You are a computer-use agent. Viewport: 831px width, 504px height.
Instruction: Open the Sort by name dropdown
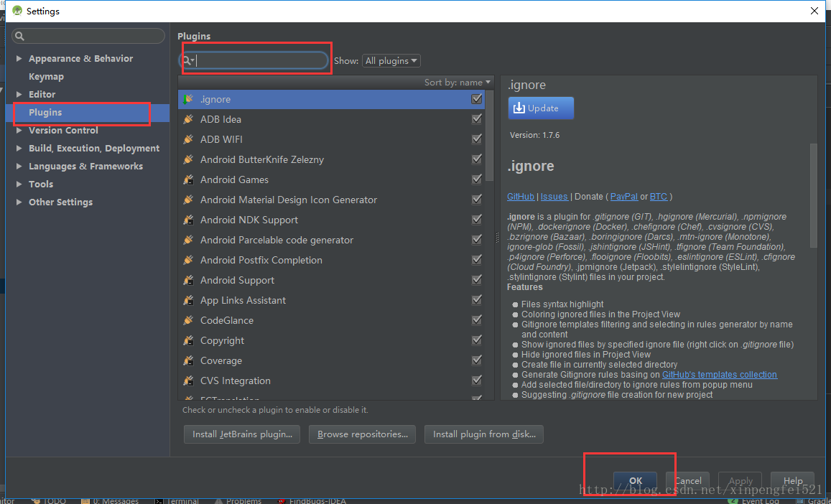click(x=458, y=83)
